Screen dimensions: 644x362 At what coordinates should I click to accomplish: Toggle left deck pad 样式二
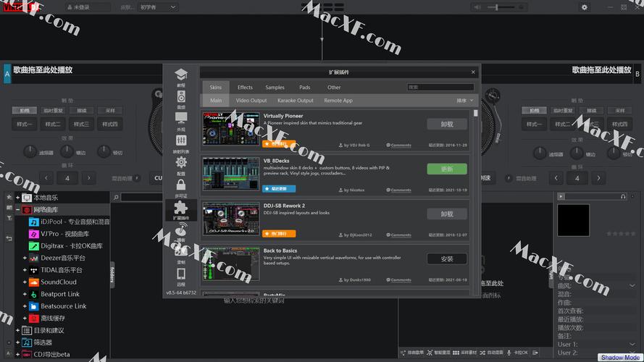(53, 124)
